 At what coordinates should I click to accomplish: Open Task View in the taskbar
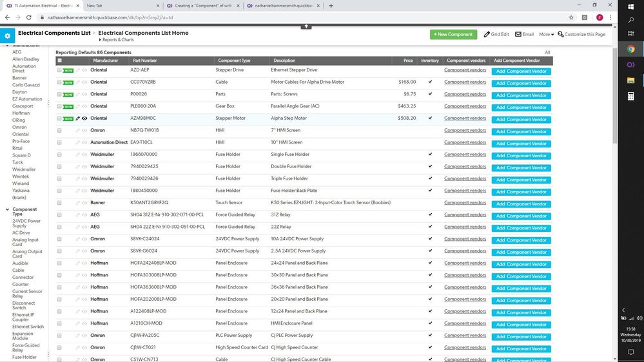pos(631,33)
